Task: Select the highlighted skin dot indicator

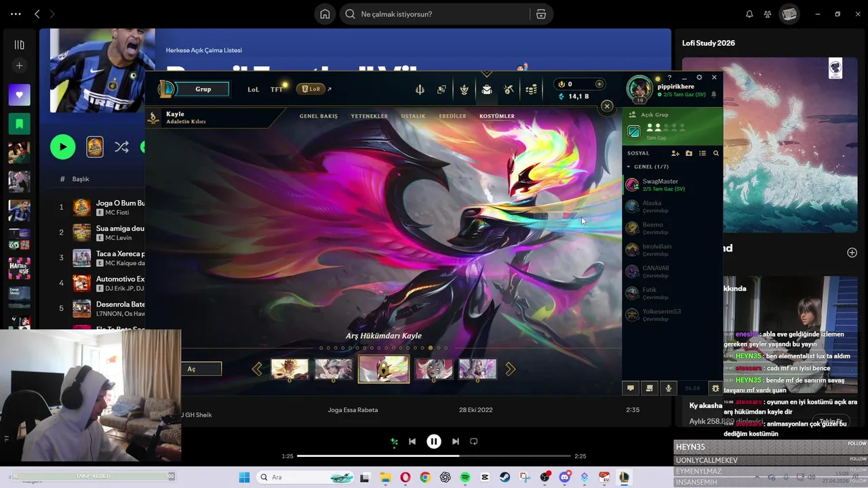Action: pos(431,348)
